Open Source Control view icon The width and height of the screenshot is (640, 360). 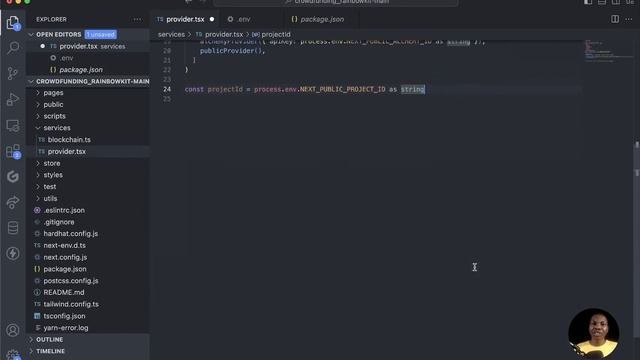click(13, 73)
